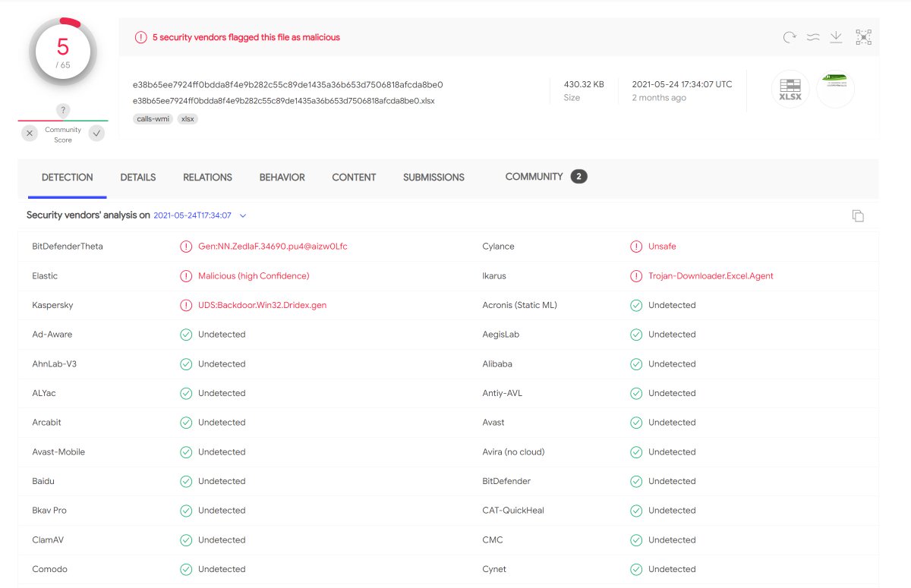The height and width of the screenshot is (588, 911).
Task: Open the BEHAVIOR tab
Action: click(x=282, y=178)
